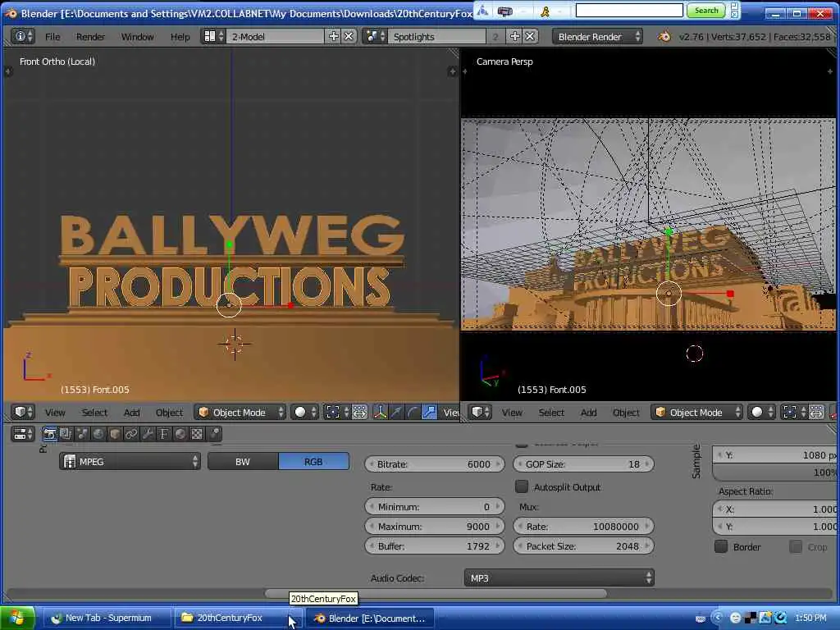840x630 pixels.
Task: Delete the Spotlights scene
Action: tap(530, 36)
